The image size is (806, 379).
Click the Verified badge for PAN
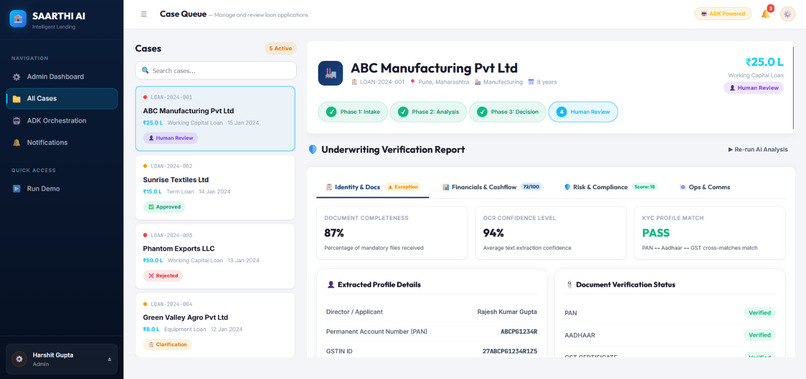pyautogui.click(x=759, y=313)
